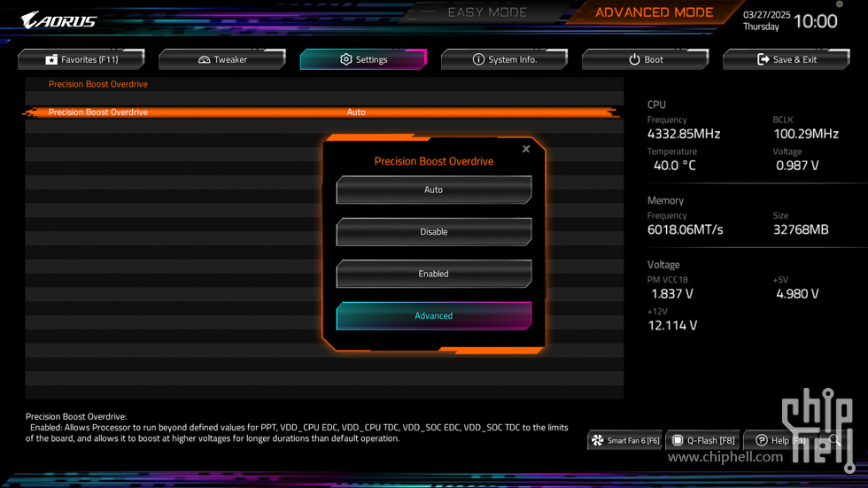Click the Settings gear icon

346,59
